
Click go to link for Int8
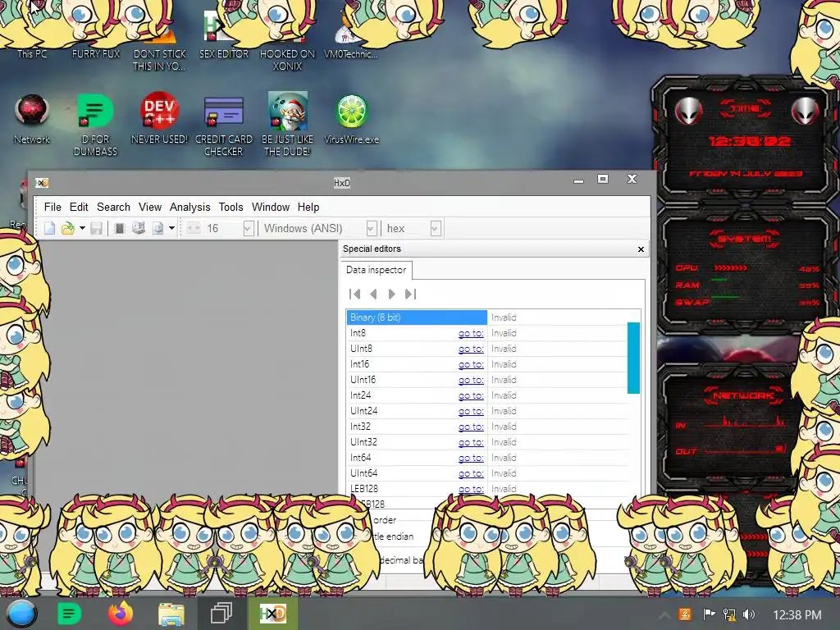point(471,333)
